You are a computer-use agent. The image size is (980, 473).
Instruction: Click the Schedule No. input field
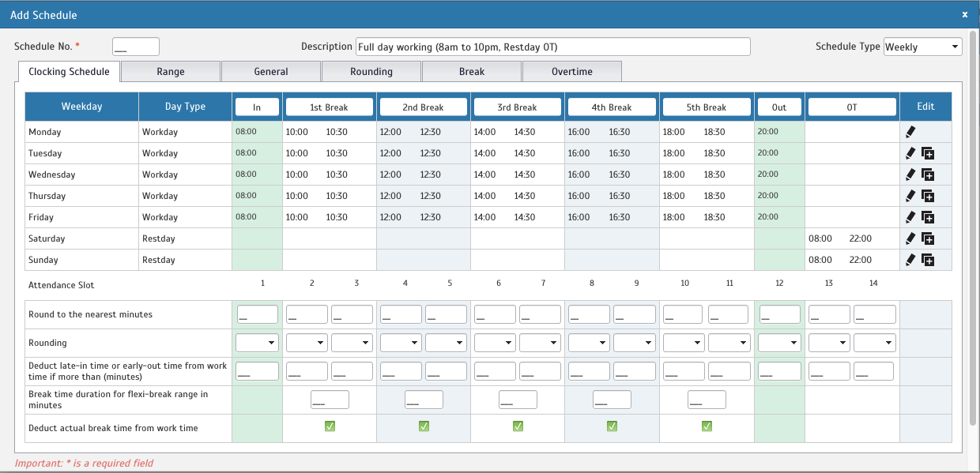pos(136,47)
